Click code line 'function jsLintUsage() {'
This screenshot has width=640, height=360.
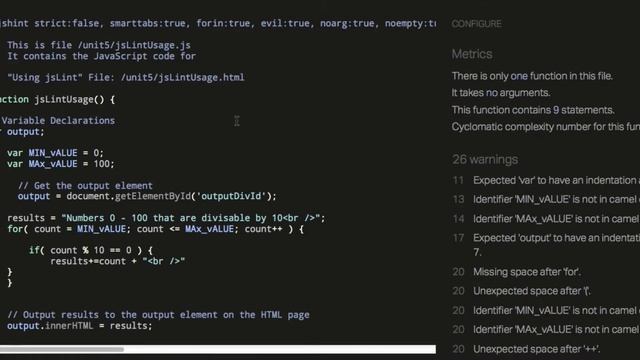tap(58, 100)
